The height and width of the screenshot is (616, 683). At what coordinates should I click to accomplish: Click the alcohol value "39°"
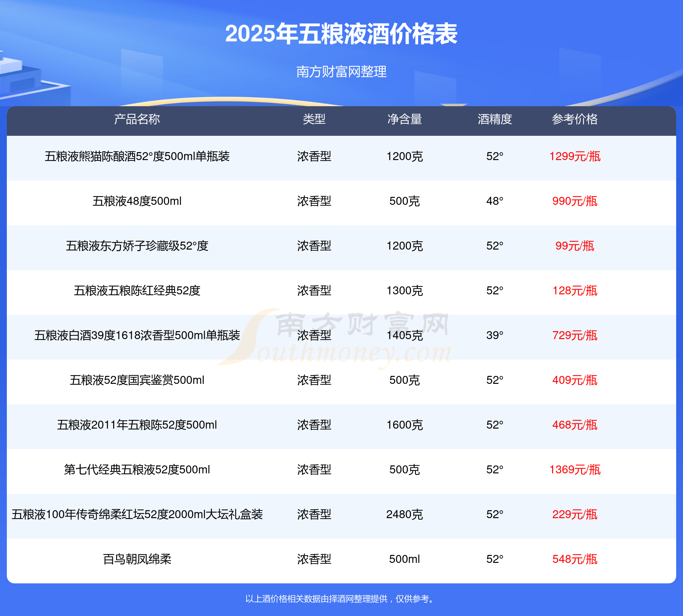click(495, 335)
